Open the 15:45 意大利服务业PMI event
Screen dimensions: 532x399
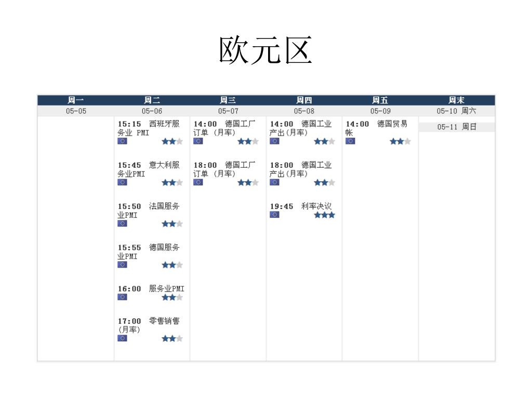[x=149, y=169]
